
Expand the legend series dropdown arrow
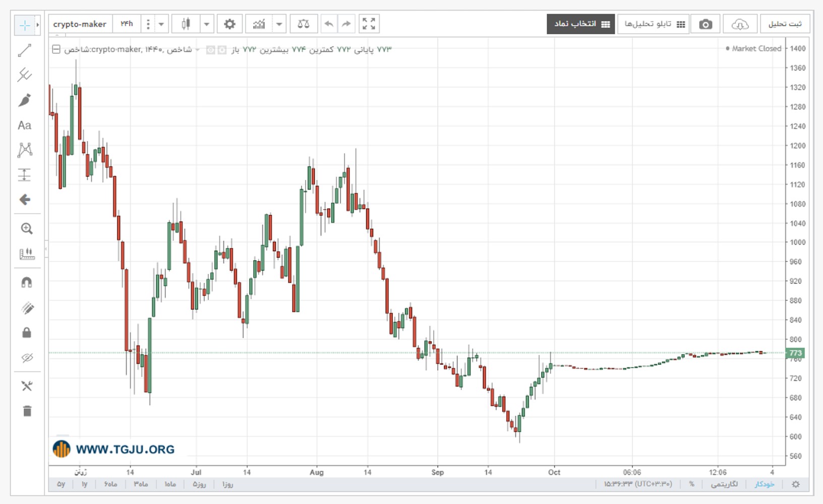(197, 49)
